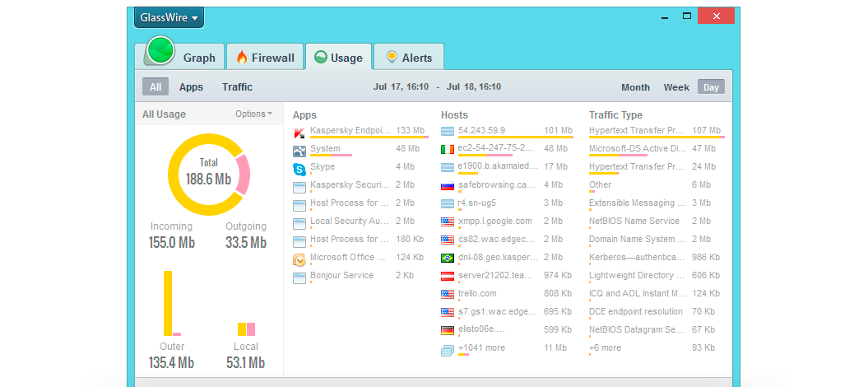The image size is (868, 387).
Task: Open the Options dropdown in All Usage
Action: pos(253,114)
